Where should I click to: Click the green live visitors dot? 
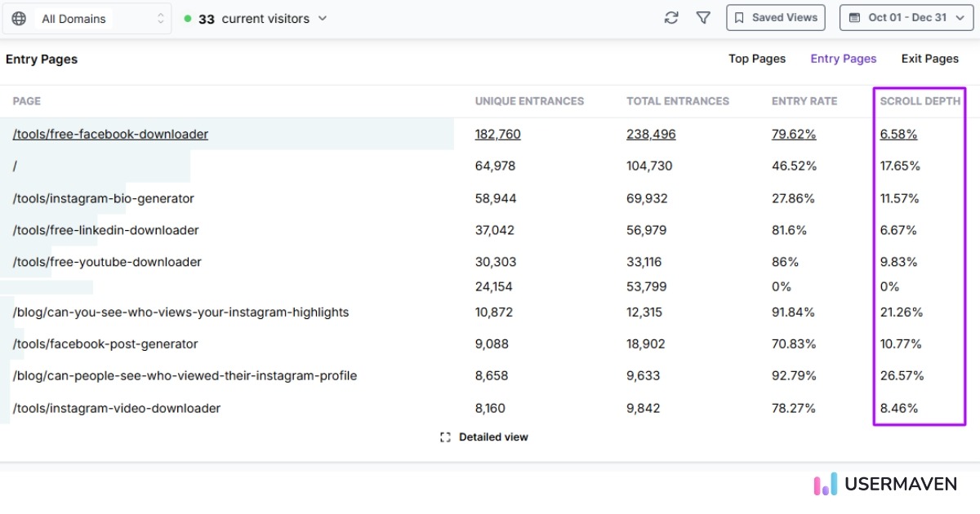click(x=188, y=18)
